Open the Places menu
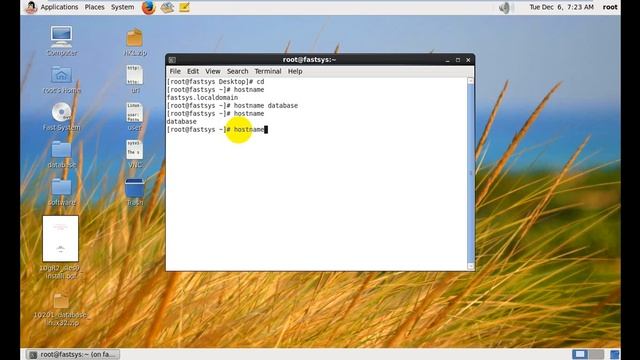Screen dimensions: 640x360 click(x=94, y=7)
